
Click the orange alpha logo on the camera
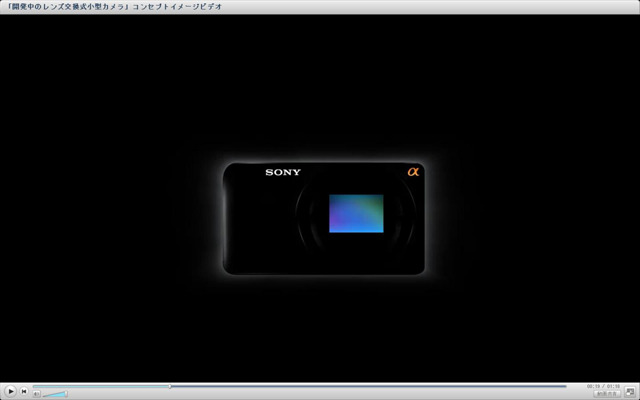click(413, 172)
